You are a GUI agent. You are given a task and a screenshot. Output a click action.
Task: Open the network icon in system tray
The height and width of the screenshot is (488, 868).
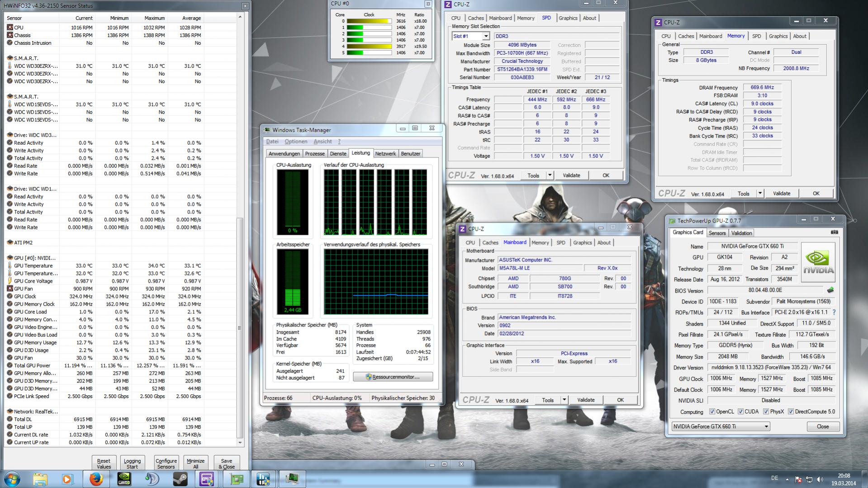pos(809,479)
